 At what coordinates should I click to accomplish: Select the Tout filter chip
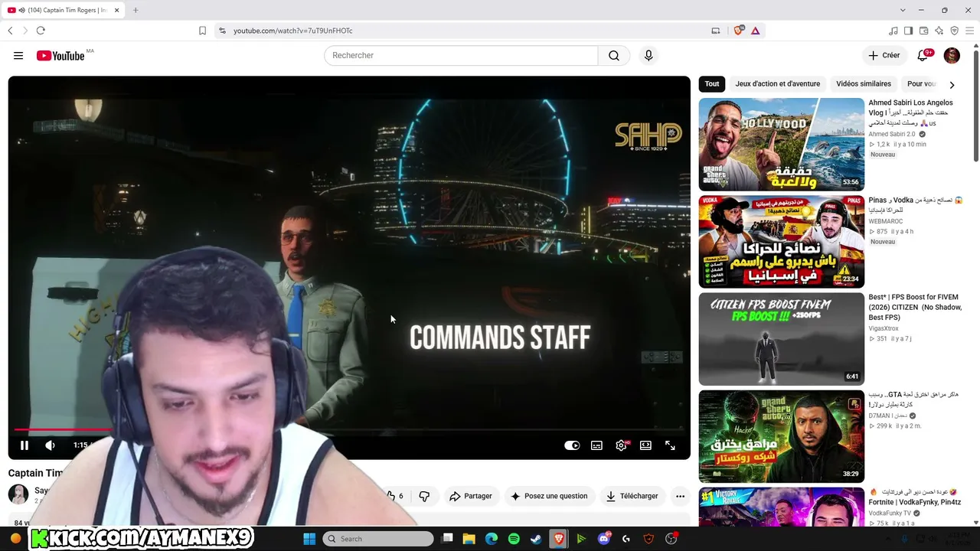tap(712, 84)
